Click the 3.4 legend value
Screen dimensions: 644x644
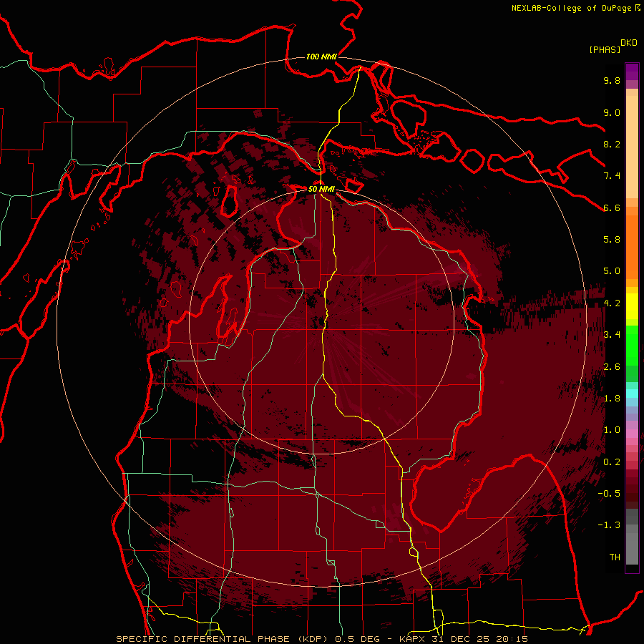[x=612, y=335]
